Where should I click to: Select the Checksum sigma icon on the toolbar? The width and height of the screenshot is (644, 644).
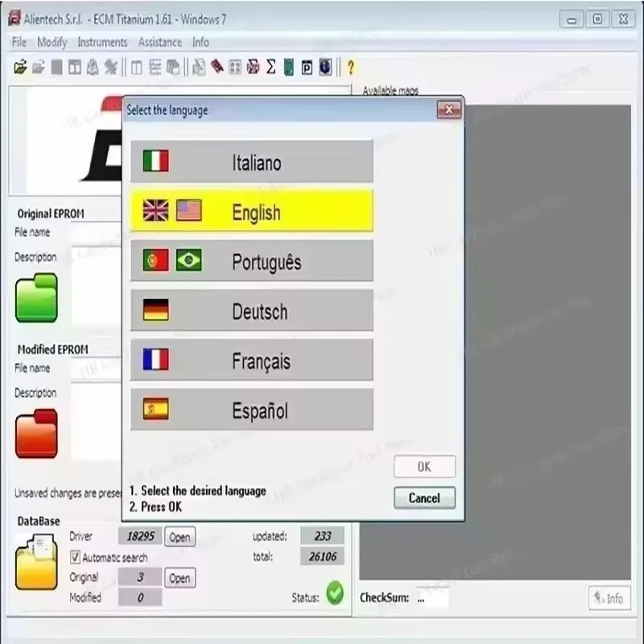272,68
